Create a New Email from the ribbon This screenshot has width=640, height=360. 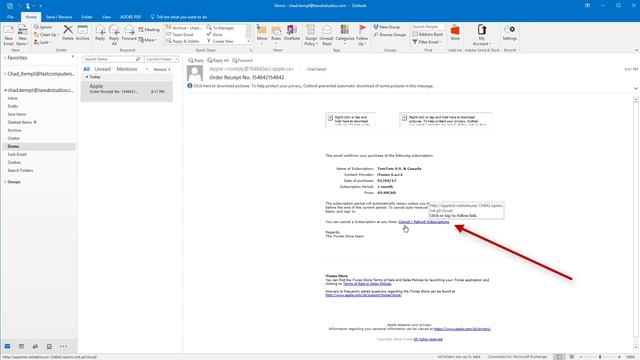9,35
